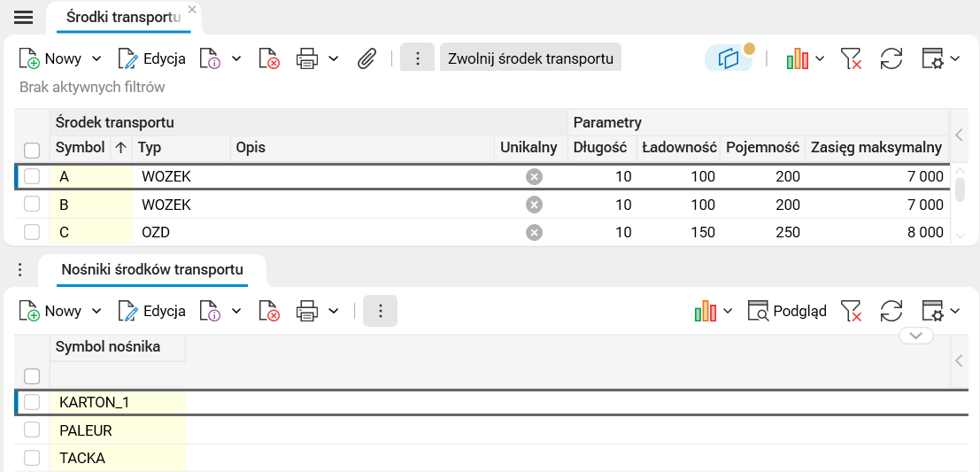This screenshot has height=472, width=980.
Task: Click Edycja button in top toolbar
Action: (152, 58)
